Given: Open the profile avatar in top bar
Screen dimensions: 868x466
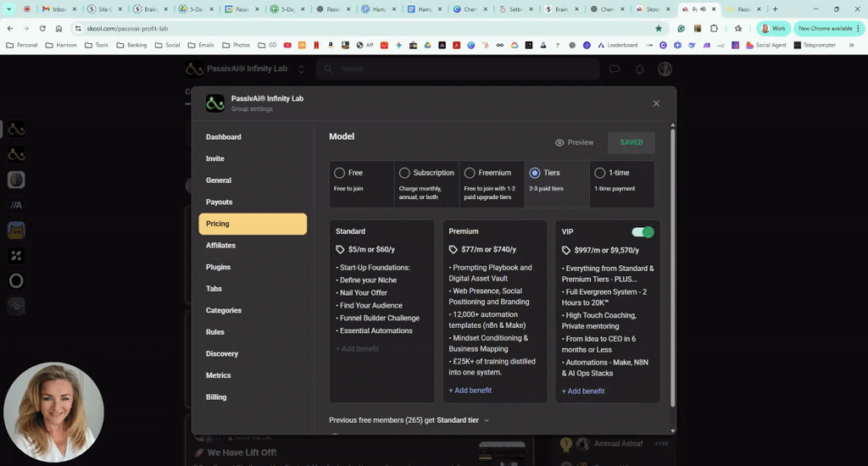Looking at the screenshot, I should point(665,69).
